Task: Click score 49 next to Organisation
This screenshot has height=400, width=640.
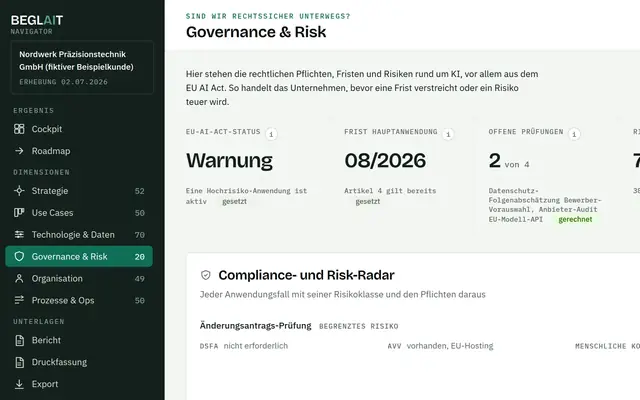Action: click(140, 279)
